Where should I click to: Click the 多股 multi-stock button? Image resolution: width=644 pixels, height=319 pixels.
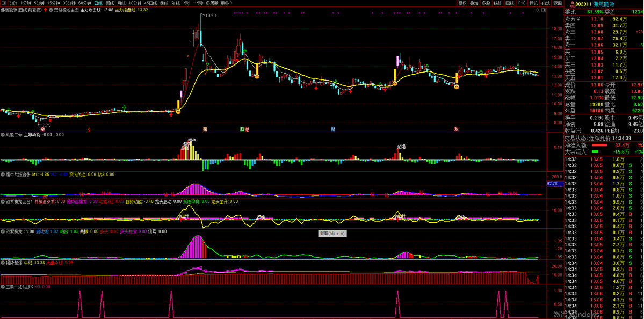tap(486, 3)
